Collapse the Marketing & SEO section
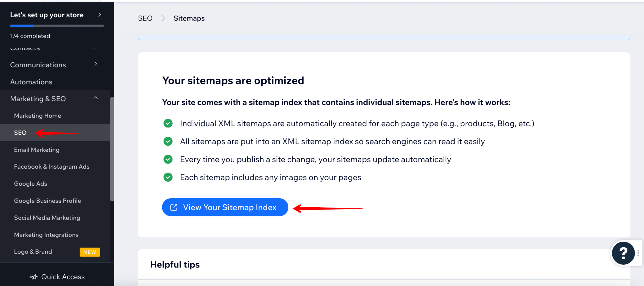Image resolution: width=644 pixels, height=286 pixels. (96, 98)
